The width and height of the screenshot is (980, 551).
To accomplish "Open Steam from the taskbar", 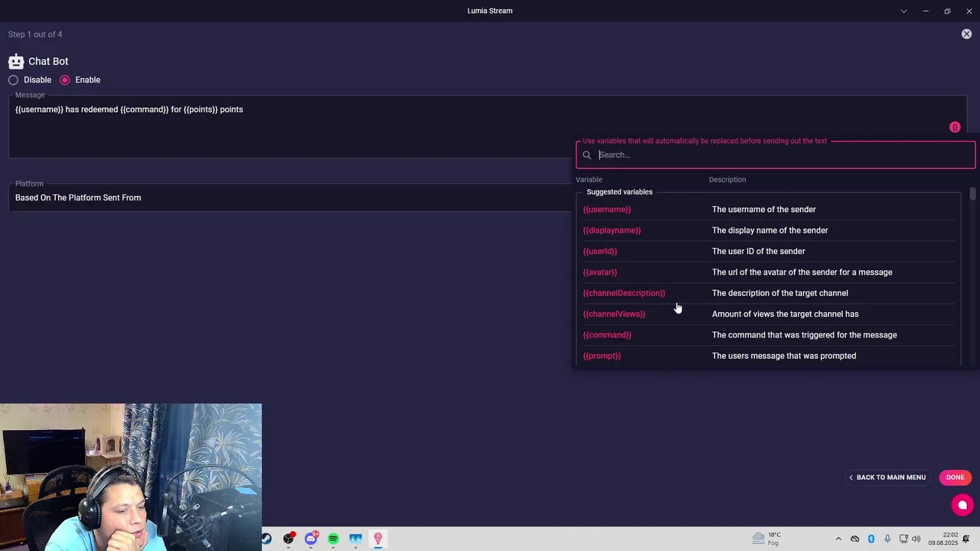I will (x=266, y=539).
